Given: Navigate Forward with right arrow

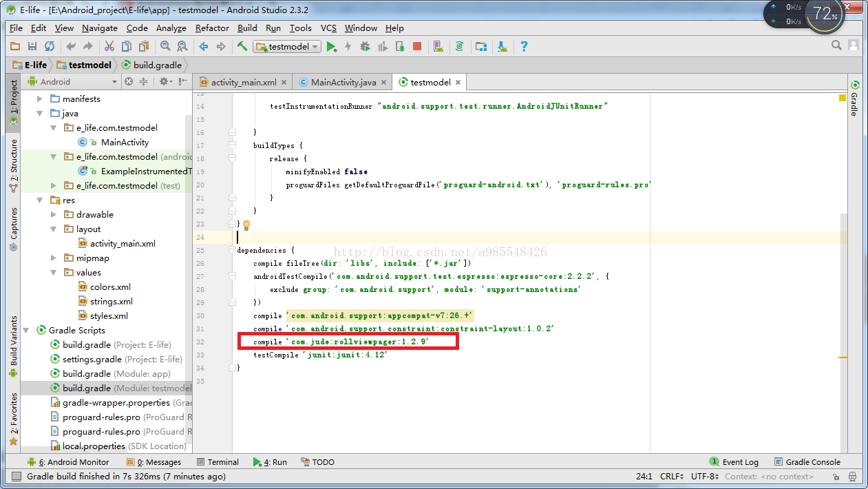Looking at the screenshot, I should pyautogui.click(x=221, y=46).
